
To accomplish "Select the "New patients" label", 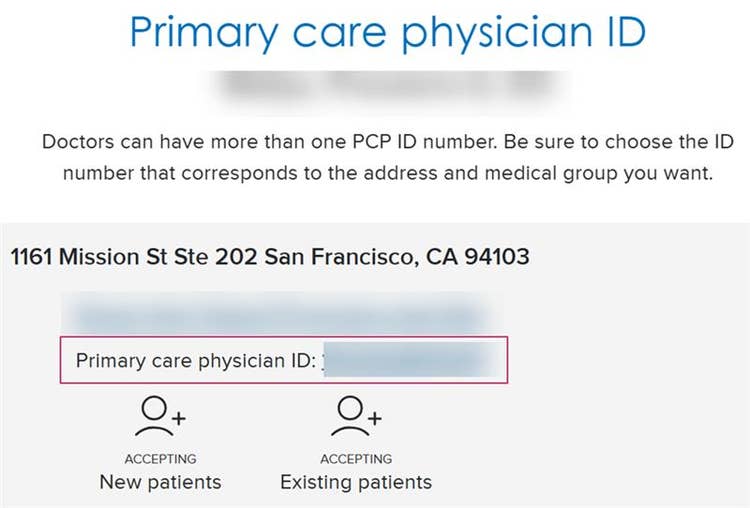I will click(160, 482).
